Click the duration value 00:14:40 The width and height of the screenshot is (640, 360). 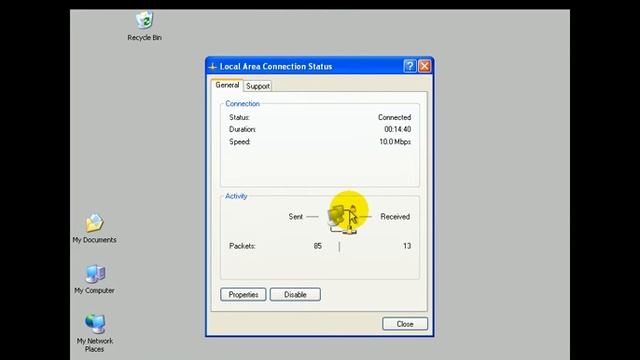(x=398, y=129)
